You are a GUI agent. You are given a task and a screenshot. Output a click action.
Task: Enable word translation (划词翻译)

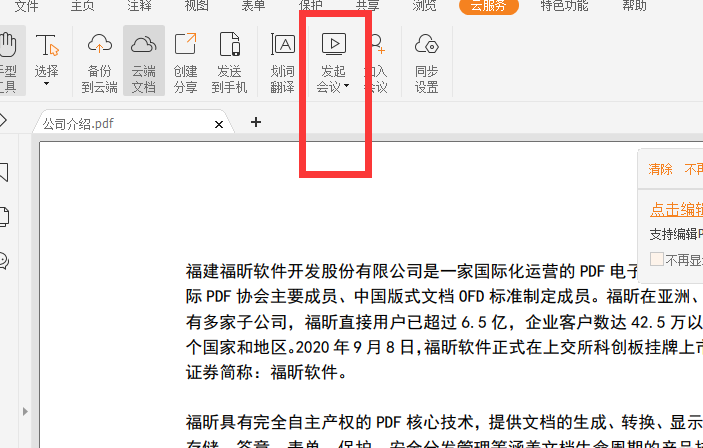[282, 61]
